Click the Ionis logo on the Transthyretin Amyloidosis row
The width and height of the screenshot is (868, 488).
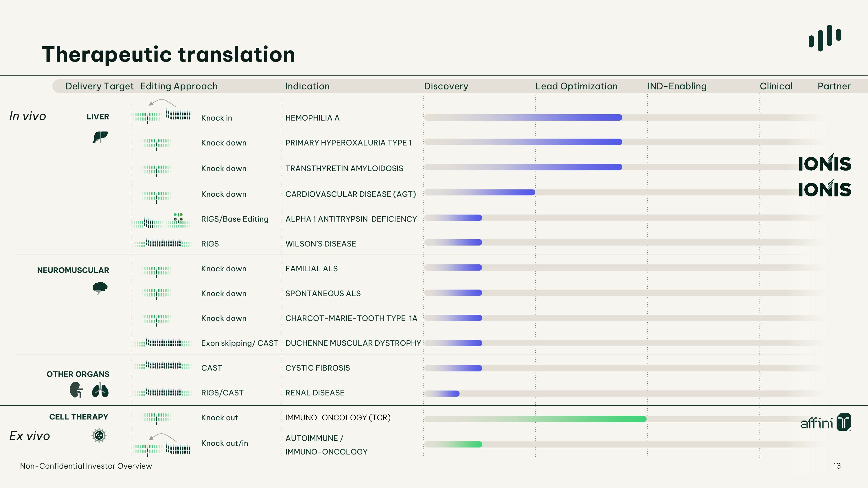click(825, 163)
